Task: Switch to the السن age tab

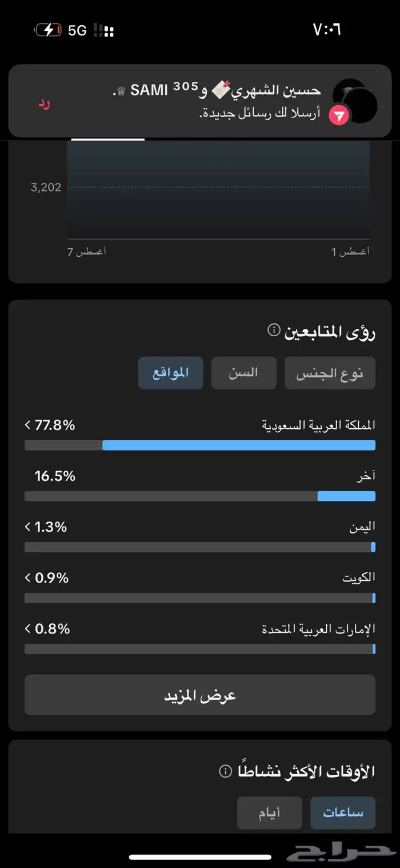Action: tap(244, 373)
